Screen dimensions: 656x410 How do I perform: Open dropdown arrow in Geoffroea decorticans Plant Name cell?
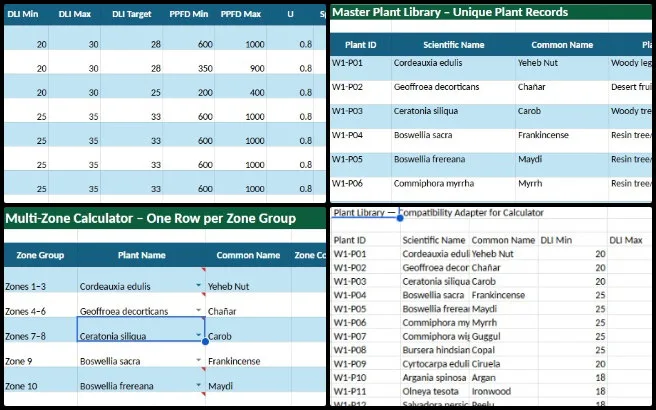[198, 310]
